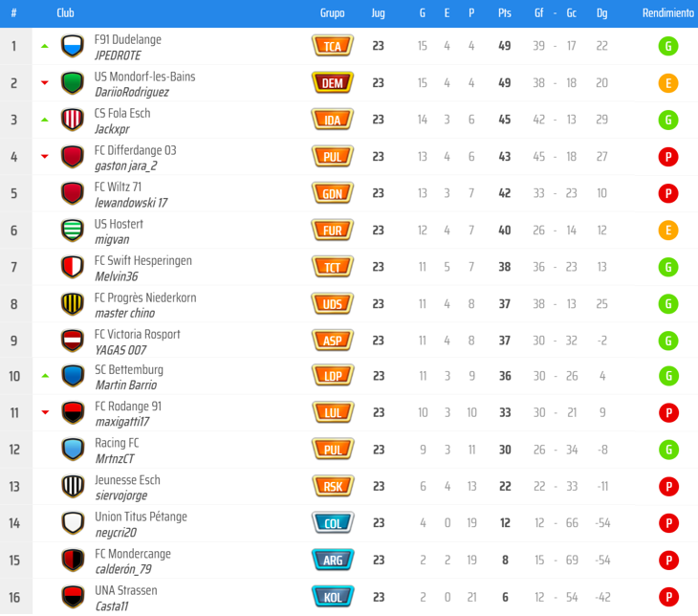Open manager profile JPEDROTE
The height and width of the screenshot is (616, 698).
118,55
